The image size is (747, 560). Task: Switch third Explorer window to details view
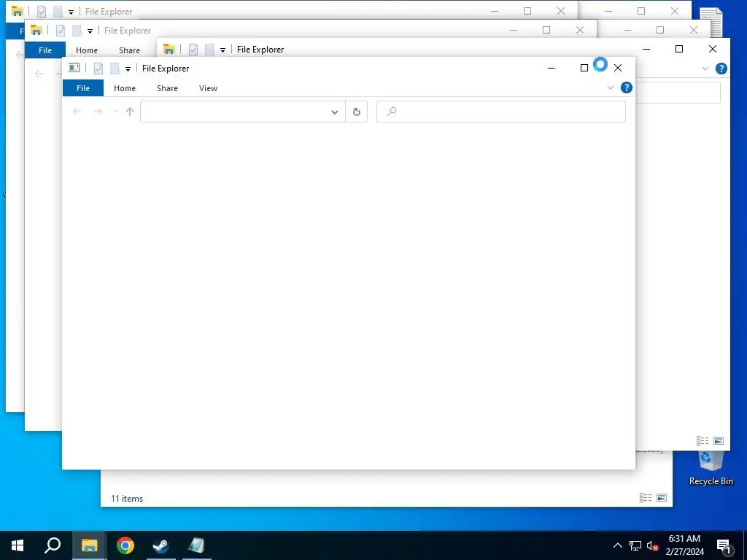pos(703,441)
